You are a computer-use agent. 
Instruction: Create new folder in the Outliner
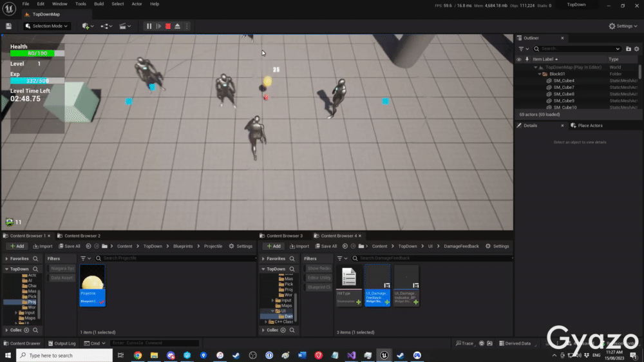click(629, 48)
